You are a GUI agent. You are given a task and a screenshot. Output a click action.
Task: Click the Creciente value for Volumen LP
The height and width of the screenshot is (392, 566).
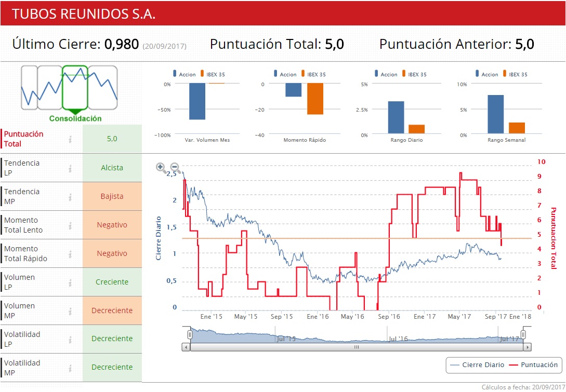click(x=112, y=282)
